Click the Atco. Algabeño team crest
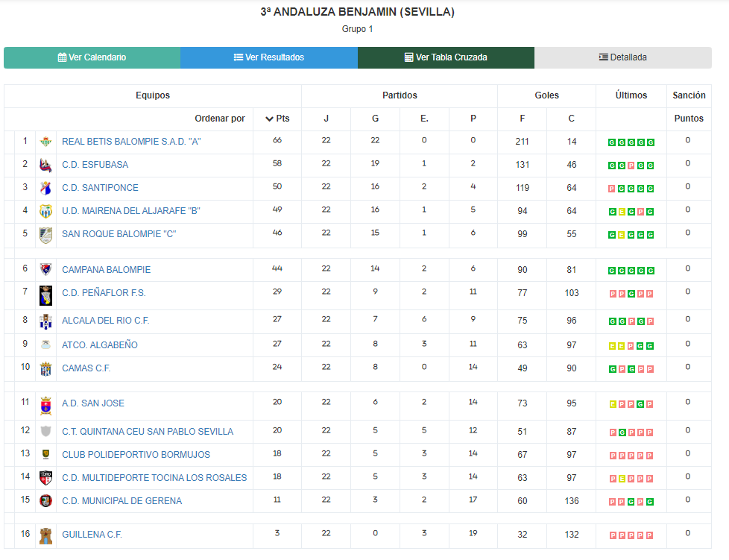 point(45,345)
